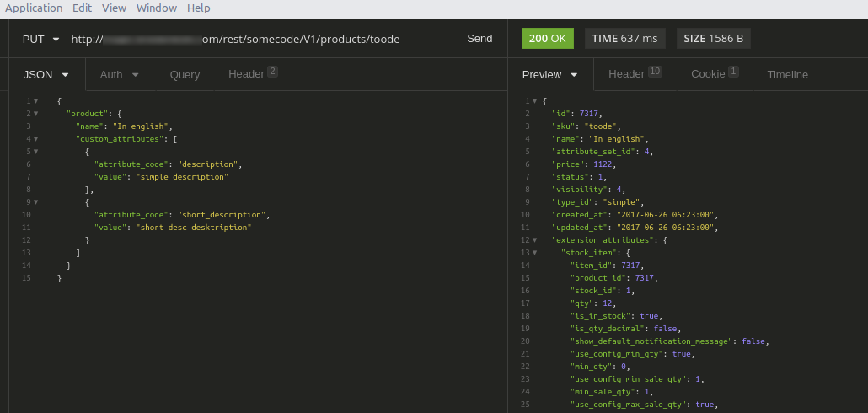Image resolution: width=868 pixels, height=413 pixels.
Task: Collapse request line 9 object fold arrow
Action: click(x=36, y=202)
